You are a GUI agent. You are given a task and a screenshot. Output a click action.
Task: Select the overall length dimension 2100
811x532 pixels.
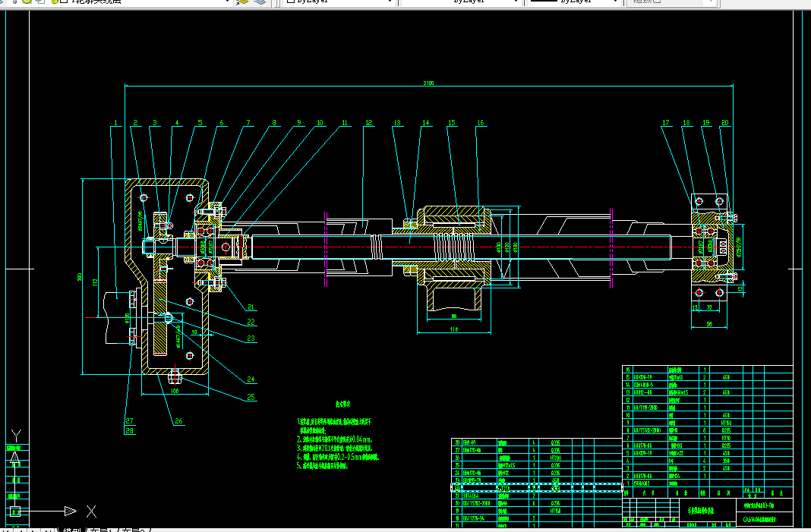pos(428,83)
